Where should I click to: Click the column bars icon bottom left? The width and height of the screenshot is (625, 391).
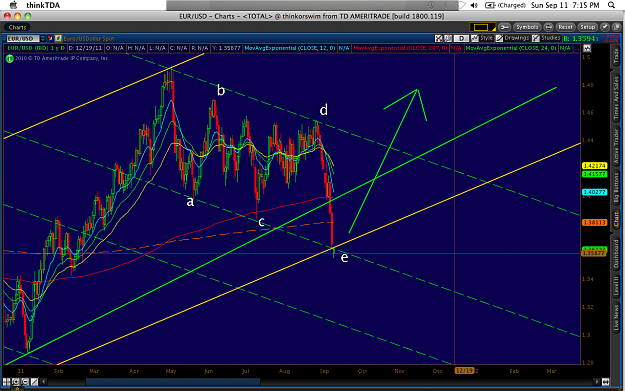[x=7, y=382]
